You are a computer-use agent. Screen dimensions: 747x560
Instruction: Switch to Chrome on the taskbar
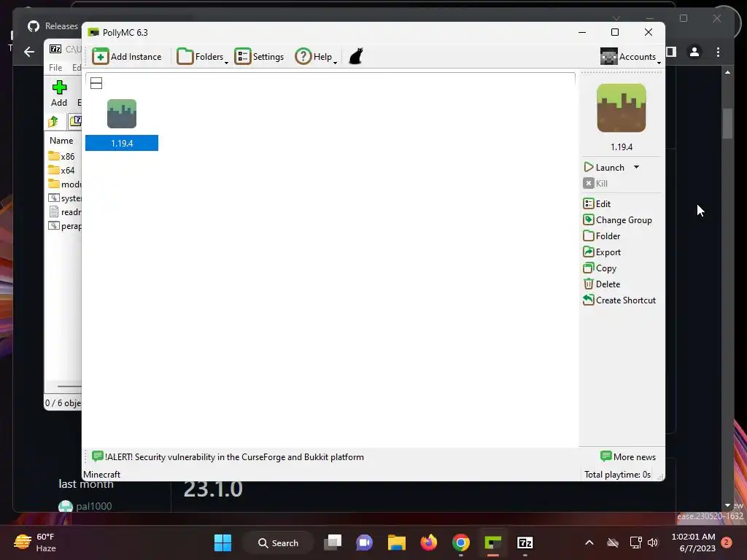click(461, 542)
